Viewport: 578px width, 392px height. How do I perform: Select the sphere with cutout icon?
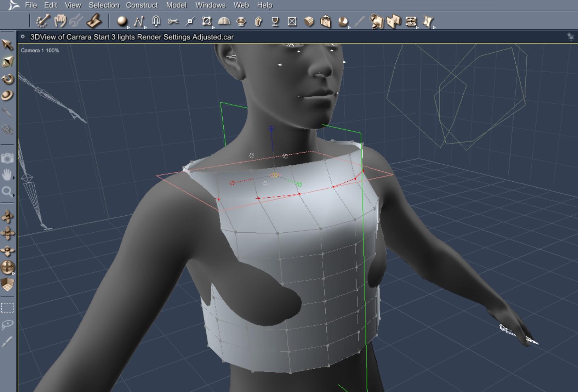tap(343, 22)
